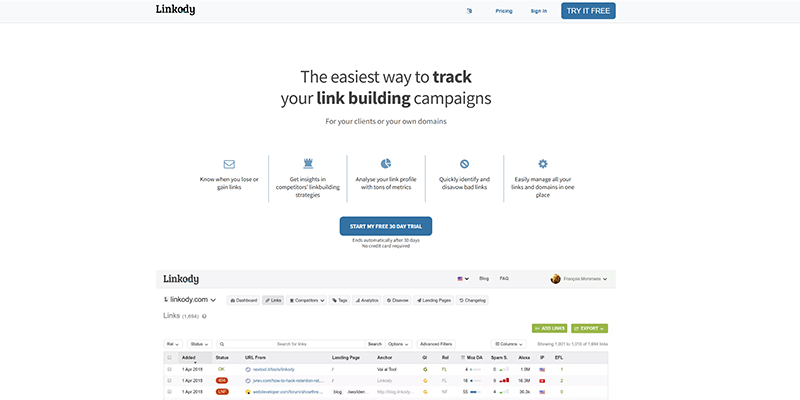Select the Links tab

click(x=273, y=301)
